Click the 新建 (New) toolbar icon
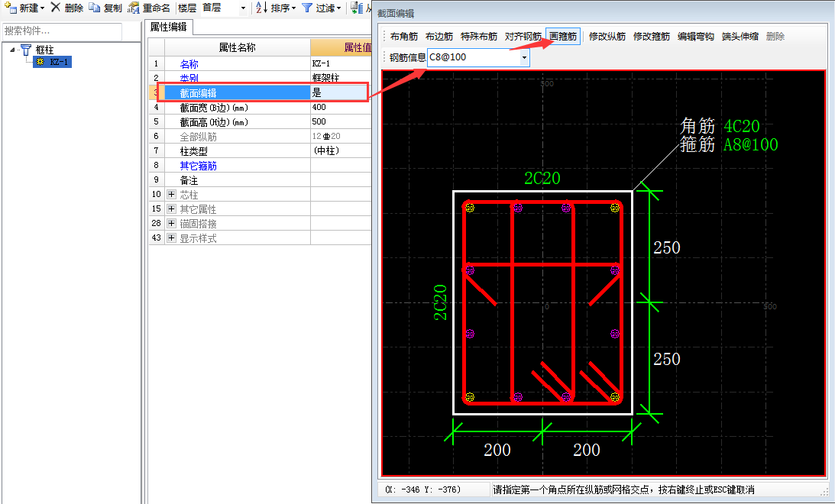The height and width of the screenshot is (504, 835). [x=10, y=8]
